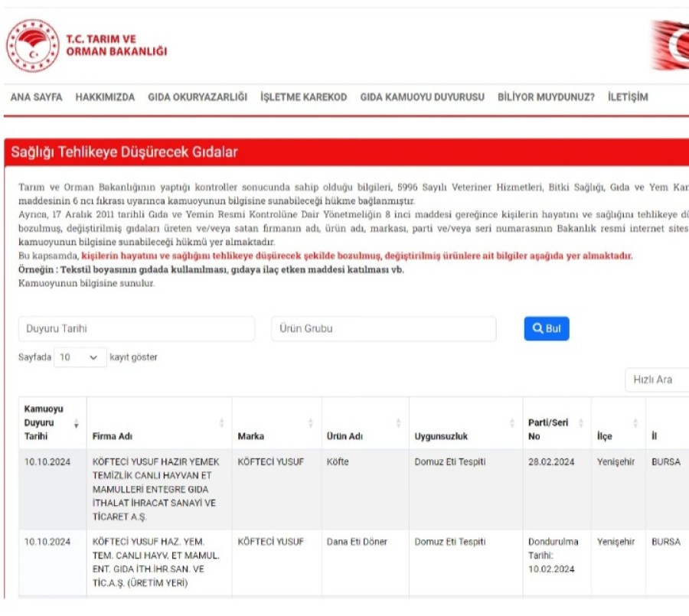Sort by Uygunsuzluk column arrows
The image size is (689, 616).
tap(512, 423)
